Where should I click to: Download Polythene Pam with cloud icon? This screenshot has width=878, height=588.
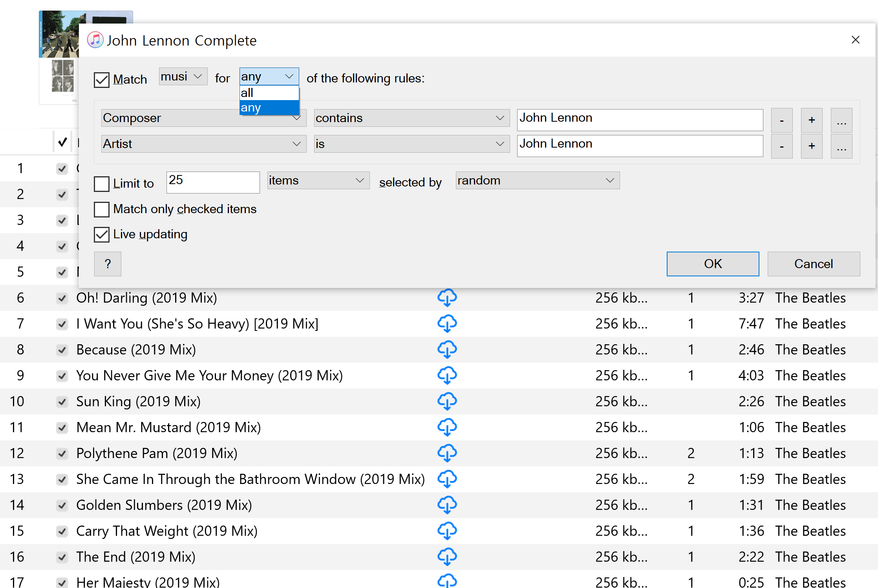click(x=447, y=453)
